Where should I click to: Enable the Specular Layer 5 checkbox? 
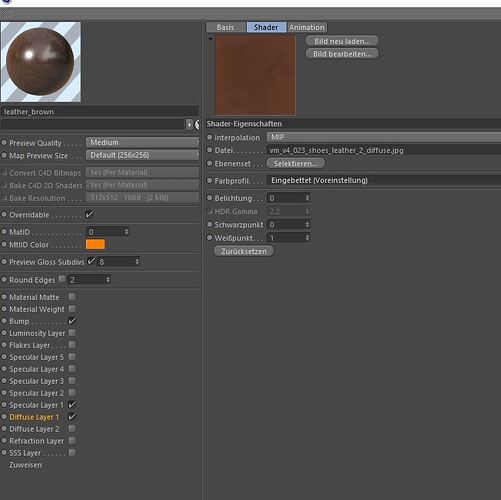point(72,357)
